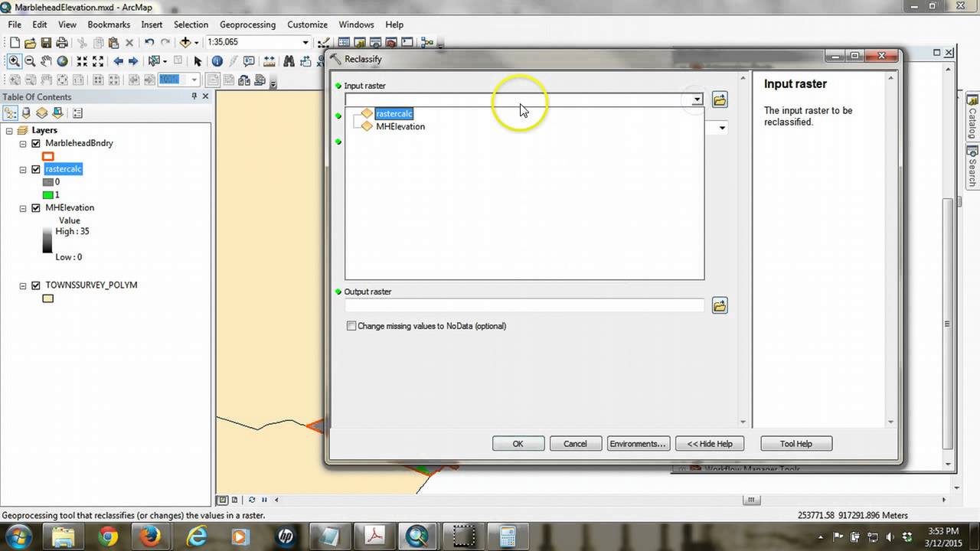Image resolution: width=980 pixels, height=551 pixels.
Task: Print the map using the printer icon
Action: pyautogui.click(x=62, y=43)
